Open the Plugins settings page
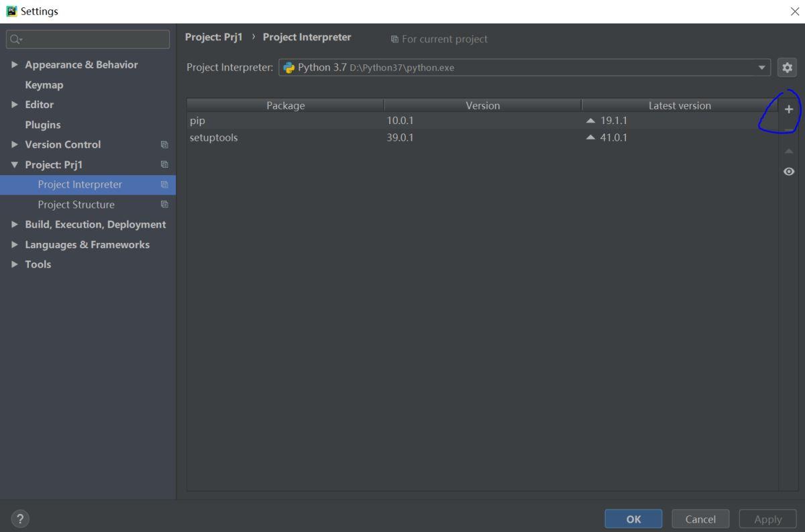The height and width of the screenshot is (532, 805). [43, 125]
